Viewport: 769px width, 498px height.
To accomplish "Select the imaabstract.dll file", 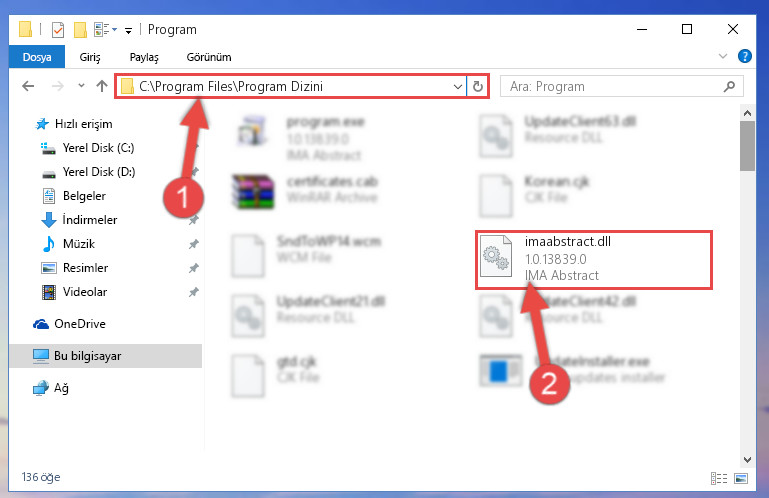I will [593, 260].
